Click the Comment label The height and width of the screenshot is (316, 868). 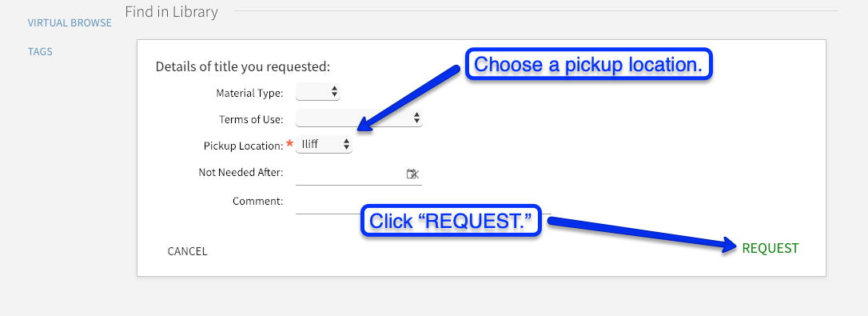258,202
